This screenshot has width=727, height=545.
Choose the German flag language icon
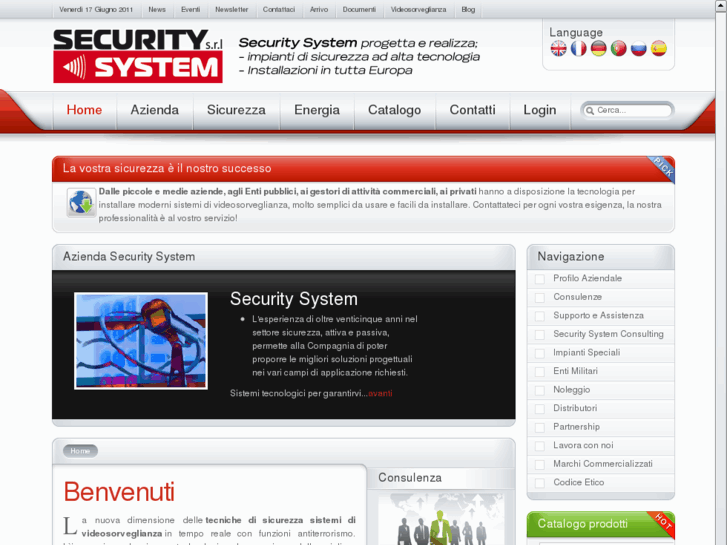point(599,48)
